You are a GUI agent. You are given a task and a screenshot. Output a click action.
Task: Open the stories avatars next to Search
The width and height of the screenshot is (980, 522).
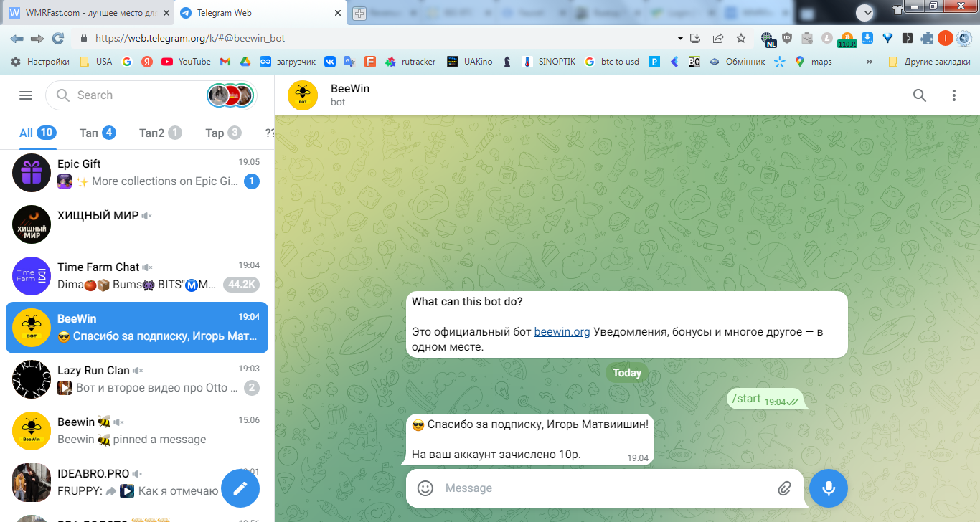click(230, 95)
